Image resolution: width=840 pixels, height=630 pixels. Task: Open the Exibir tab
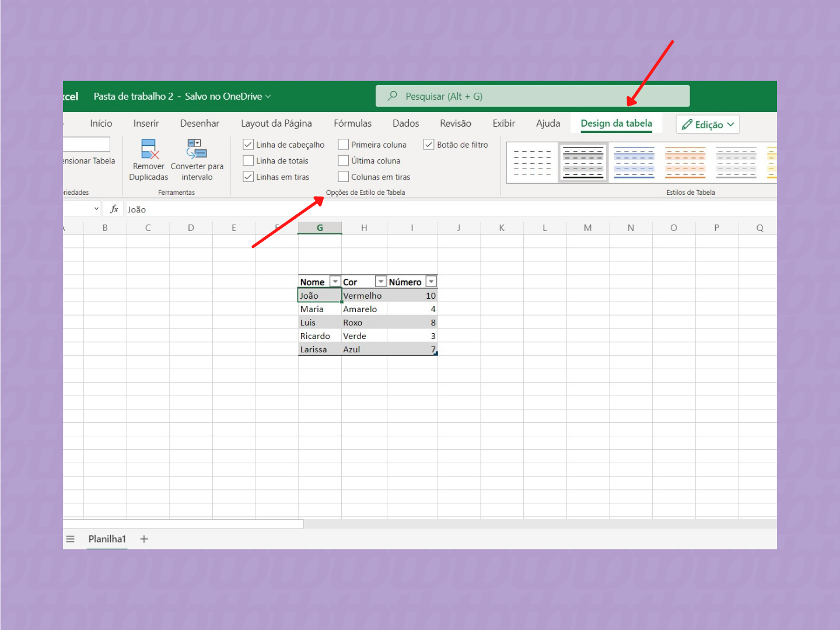503,123
